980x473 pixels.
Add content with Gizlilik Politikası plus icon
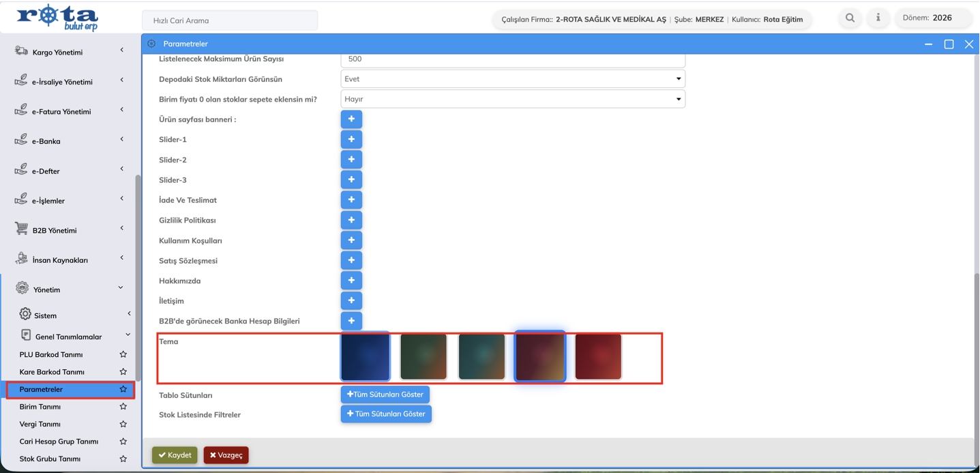click(x=351, y=220)
